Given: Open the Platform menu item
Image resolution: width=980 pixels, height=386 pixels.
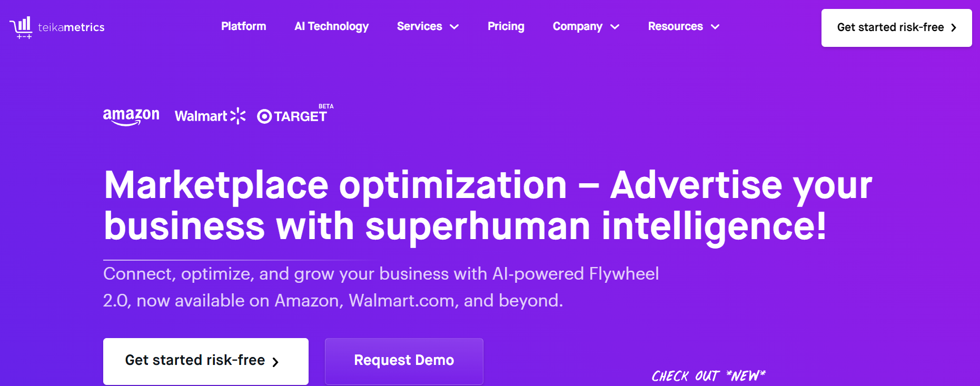Looking at the screenshot, I should (243, 26).
